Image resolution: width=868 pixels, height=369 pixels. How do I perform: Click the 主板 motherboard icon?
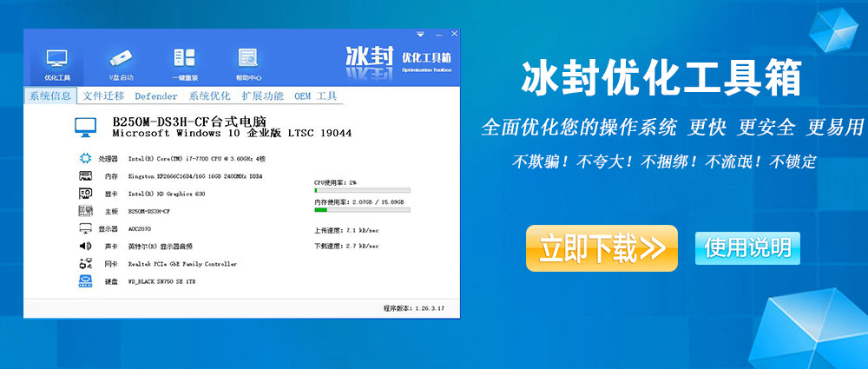[x=86, y=211]
